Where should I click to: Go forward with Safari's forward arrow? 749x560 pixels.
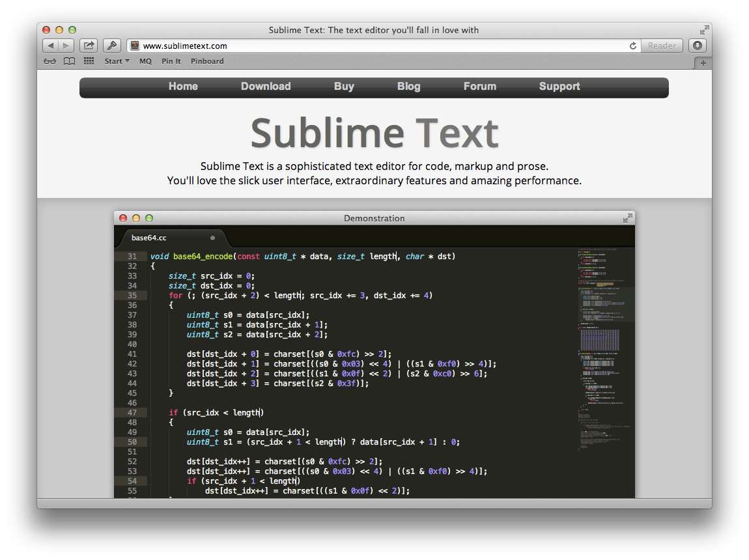point(66,46)
